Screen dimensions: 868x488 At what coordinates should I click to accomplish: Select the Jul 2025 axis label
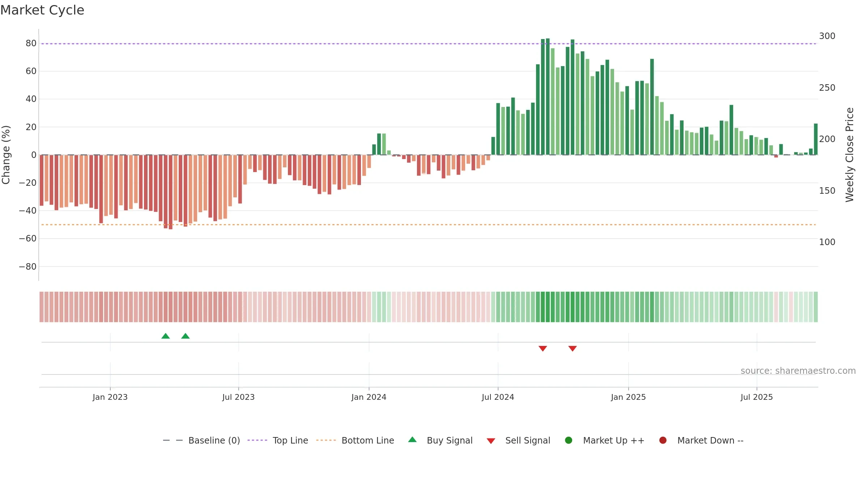point(757,397)
